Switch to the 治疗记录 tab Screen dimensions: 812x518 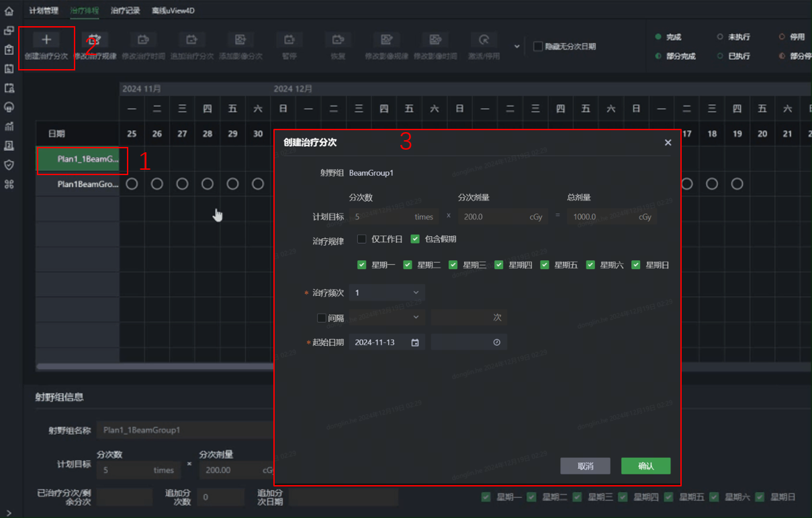point(126,11)
